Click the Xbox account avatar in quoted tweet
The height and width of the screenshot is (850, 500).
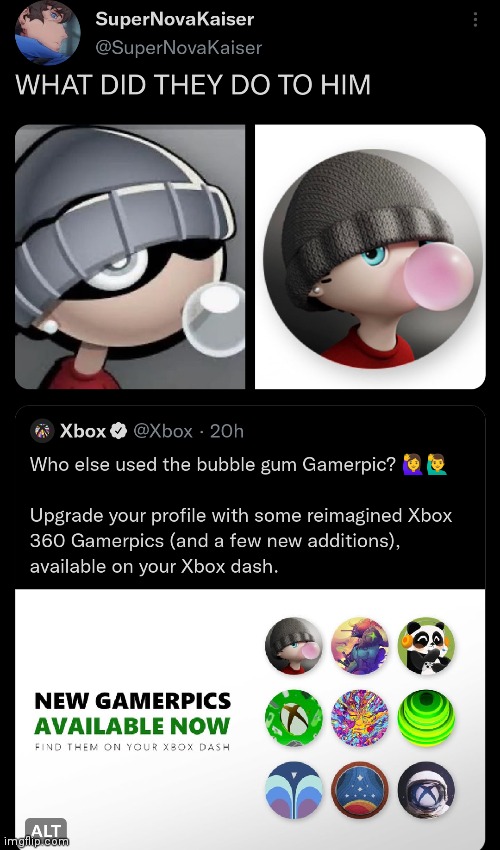coord(42,431)
